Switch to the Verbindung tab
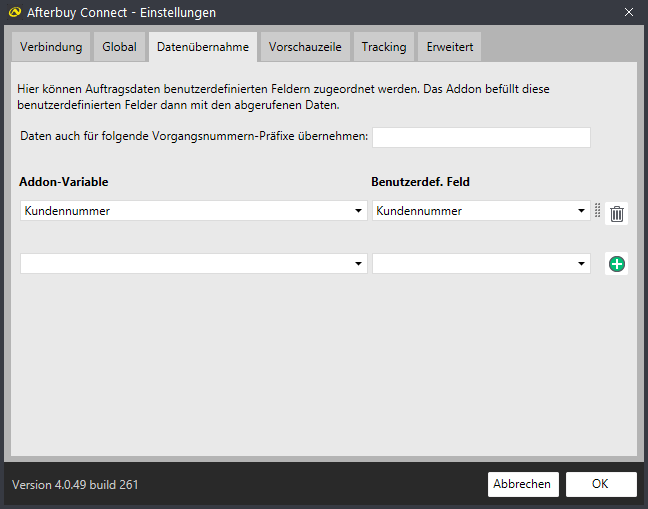The height and width of the screenshot is (509, 648). (51, 47)
